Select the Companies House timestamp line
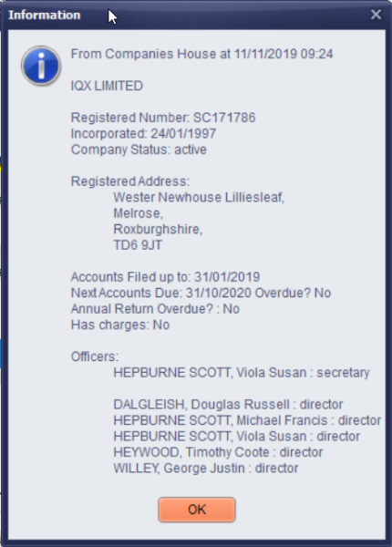This screenshot has width=392, height=547. 202,54
